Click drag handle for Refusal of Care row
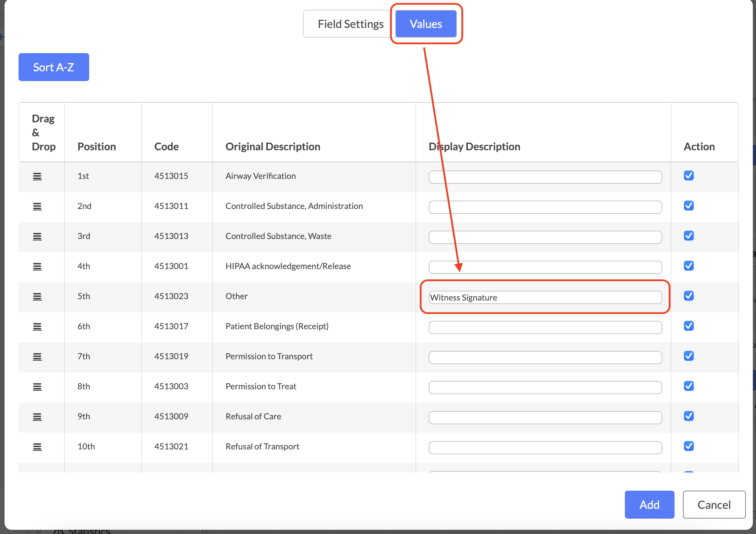This screenshot has height=534, width=756. tap(37, 417)
